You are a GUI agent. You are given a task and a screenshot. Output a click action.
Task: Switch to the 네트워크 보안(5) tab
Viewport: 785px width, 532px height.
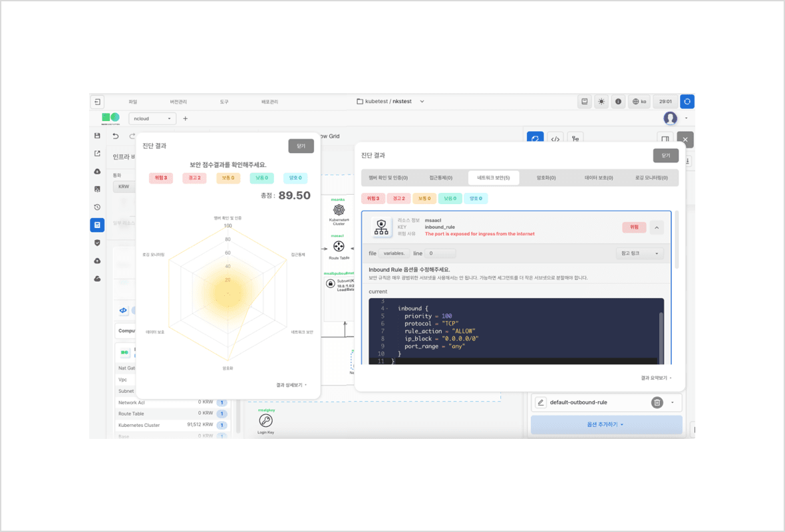tap(493, 178)
